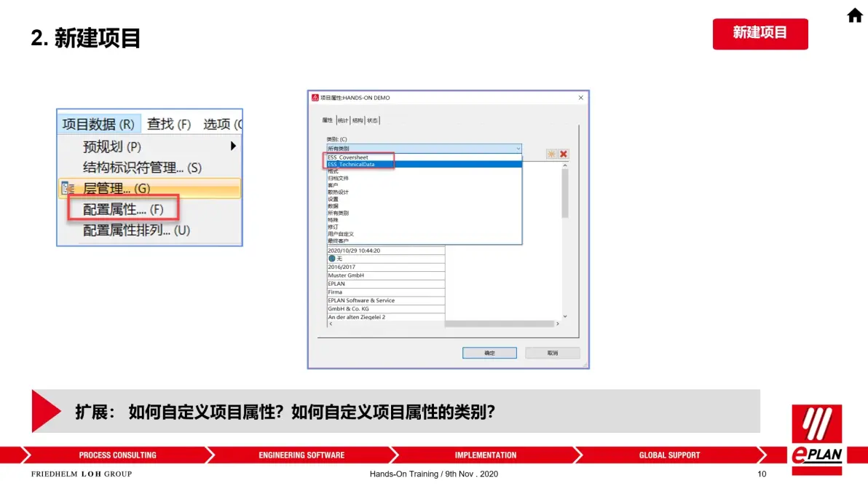868x489 pixels.
Task: Select 所有类别 in the dropdown list
Action: 424,214
